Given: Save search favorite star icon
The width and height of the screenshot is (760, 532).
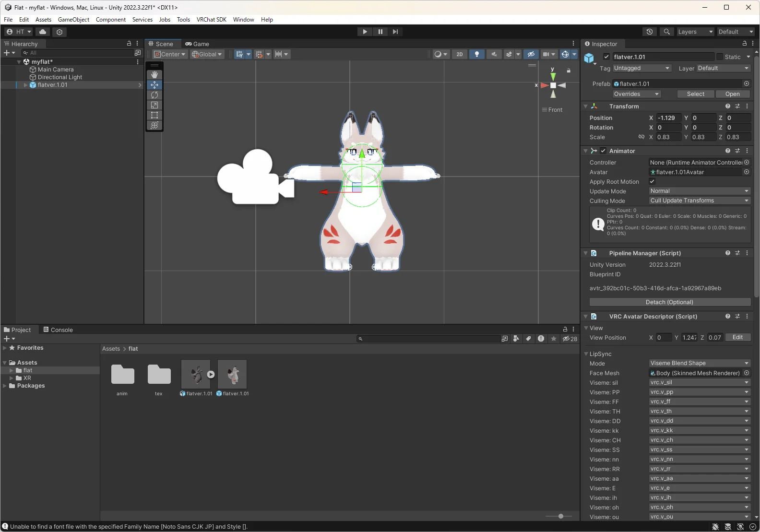Looking at the screenshot, I should 554,339.
